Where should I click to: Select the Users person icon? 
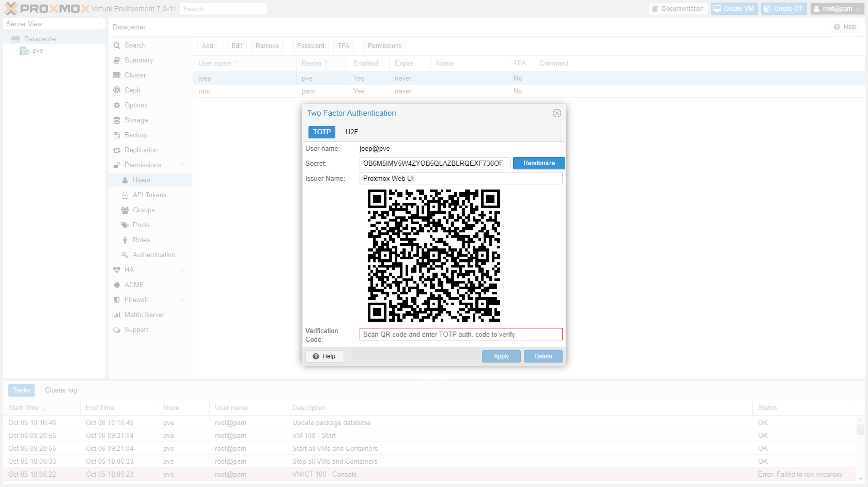click(125, 180)
